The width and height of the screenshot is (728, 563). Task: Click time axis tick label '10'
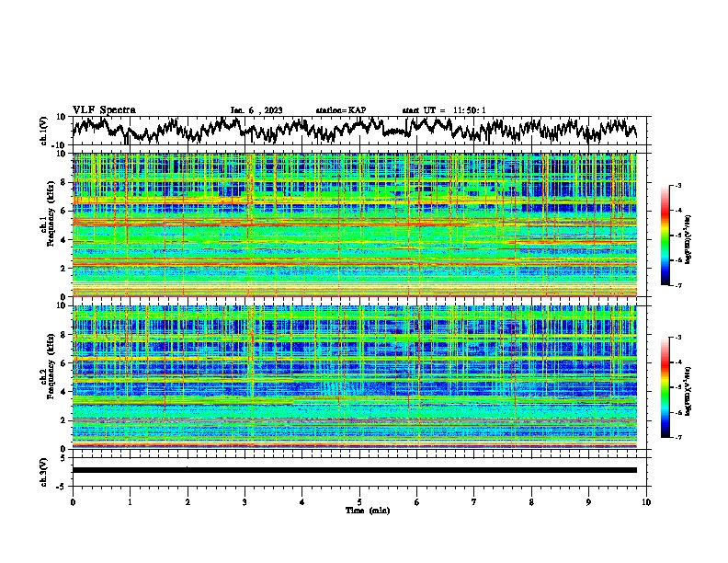click(646, 502)
